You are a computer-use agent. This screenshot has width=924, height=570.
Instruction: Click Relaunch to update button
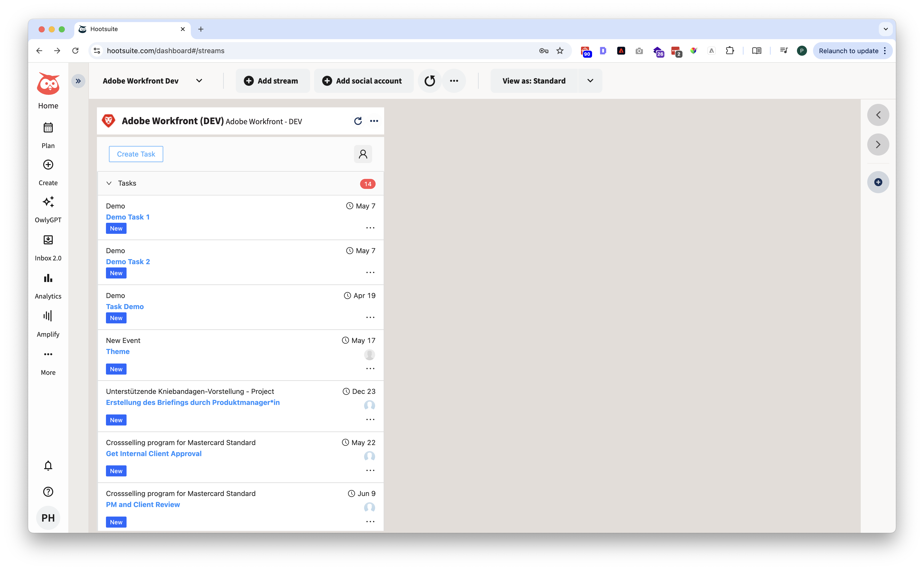pyautogui.click(x=852, y=50)
